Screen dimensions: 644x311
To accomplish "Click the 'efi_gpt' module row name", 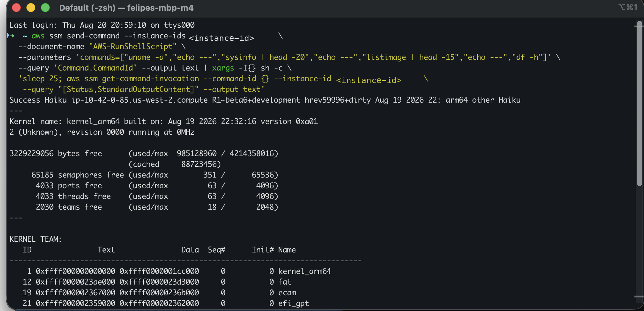I will tap(294, 303).
